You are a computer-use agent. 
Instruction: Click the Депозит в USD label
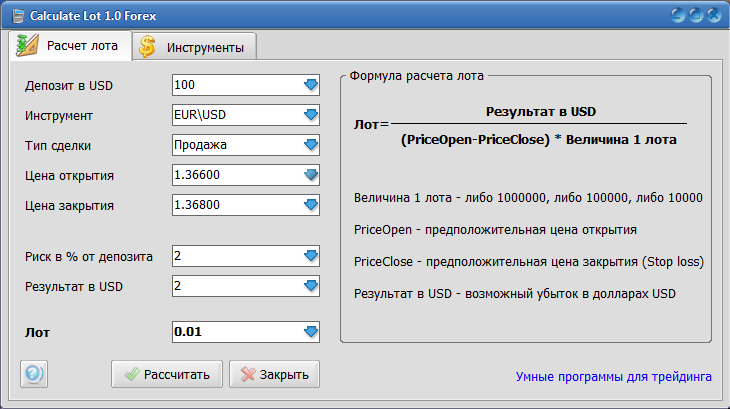tap(69, 86)
